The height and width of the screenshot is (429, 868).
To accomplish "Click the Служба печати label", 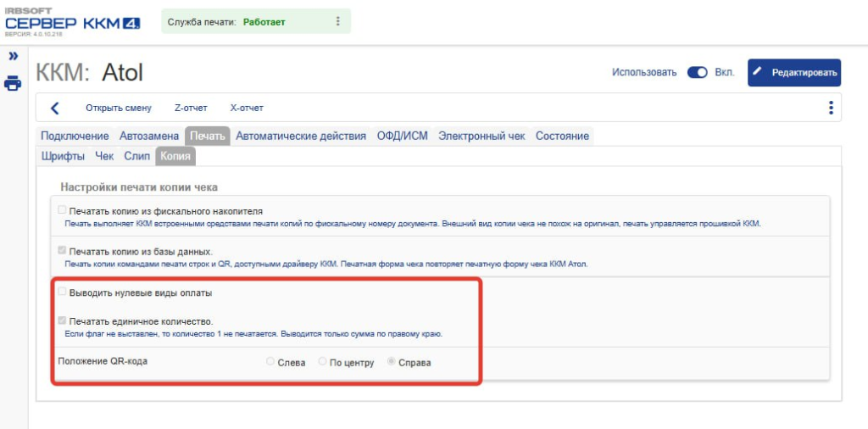I will click(x=203, y=22).
